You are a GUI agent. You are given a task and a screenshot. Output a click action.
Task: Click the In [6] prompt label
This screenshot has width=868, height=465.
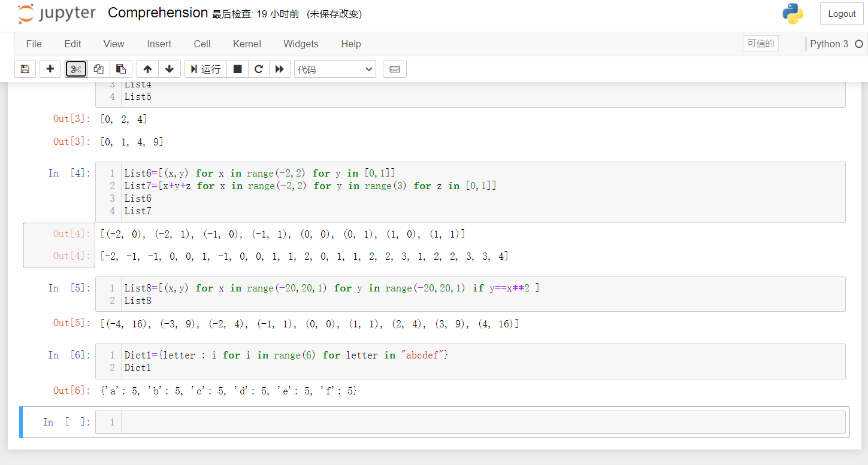coord(69,355)
